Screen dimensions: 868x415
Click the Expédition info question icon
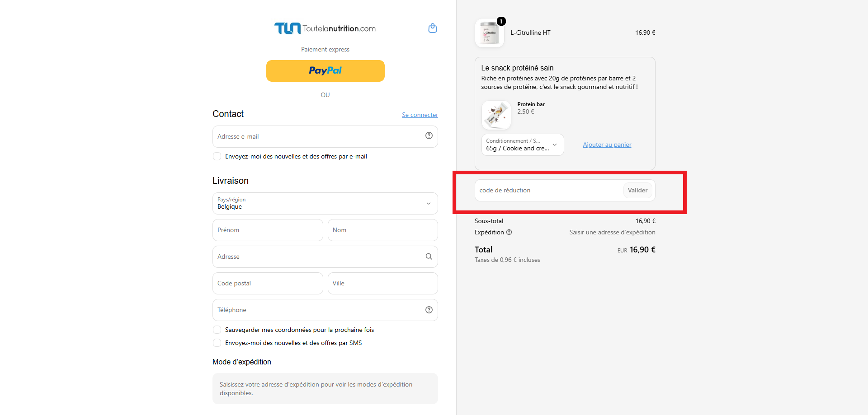pos(509,232)
